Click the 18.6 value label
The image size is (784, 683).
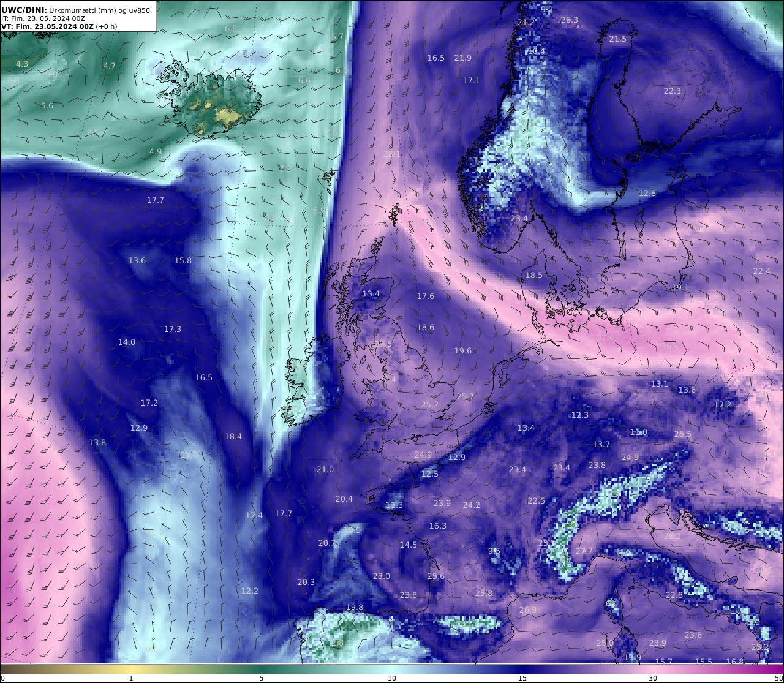pos(426,327)
